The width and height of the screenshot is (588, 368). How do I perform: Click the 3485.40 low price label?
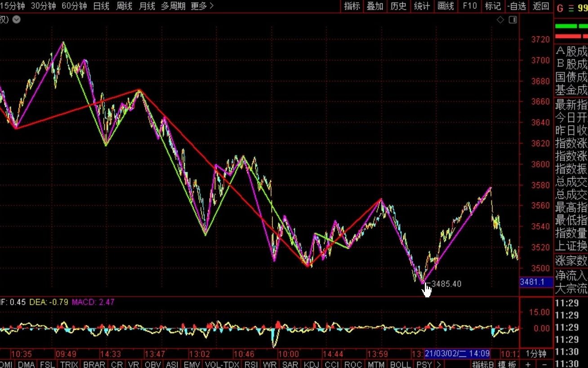446,284
